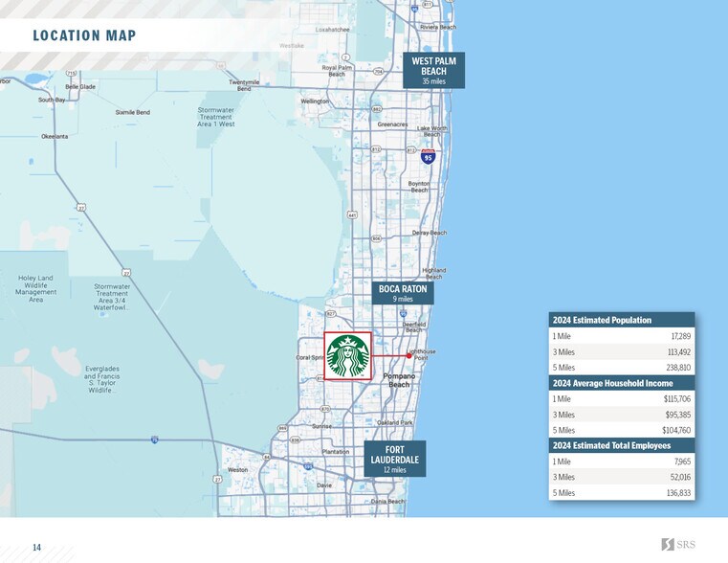Click the Location Map heading
This screenshot has height=563, width=728.
pos(84,35)
